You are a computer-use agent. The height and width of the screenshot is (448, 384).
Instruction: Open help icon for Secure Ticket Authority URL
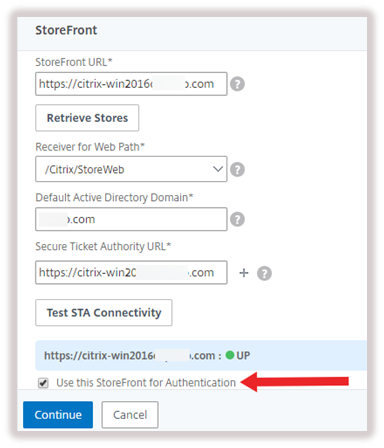coord(264,273)
